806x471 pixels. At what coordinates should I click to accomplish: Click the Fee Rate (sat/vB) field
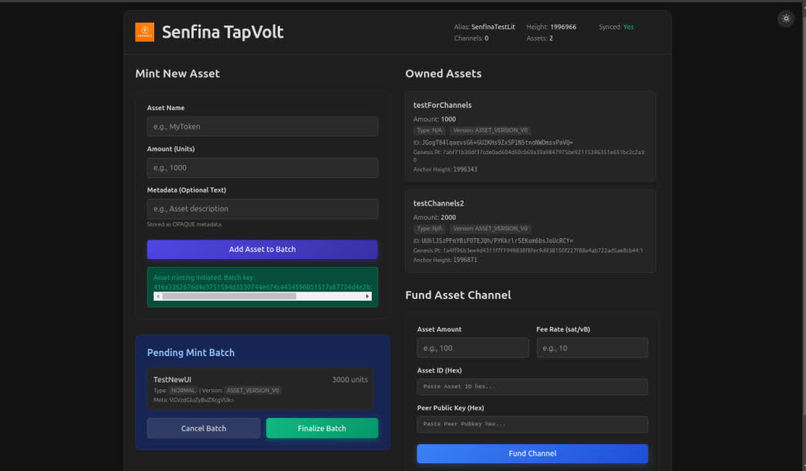pos(592,348)
